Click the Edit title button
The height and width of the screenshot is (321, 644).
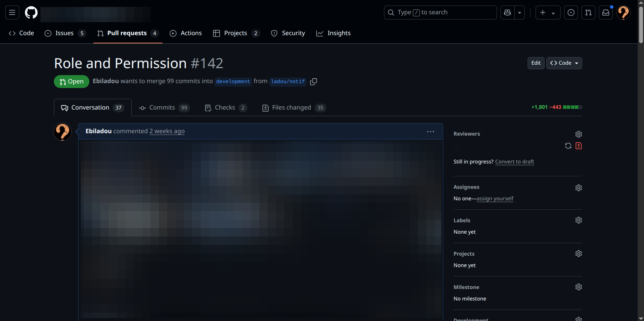click(536, 63)
